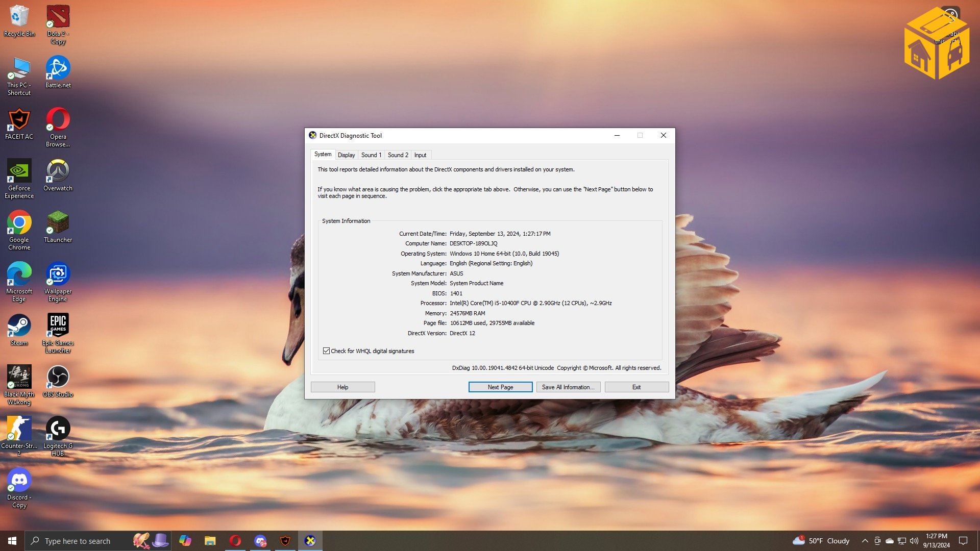Expand the hidden system tray icons
980x551 pixels.
click(x=865, y=541)
